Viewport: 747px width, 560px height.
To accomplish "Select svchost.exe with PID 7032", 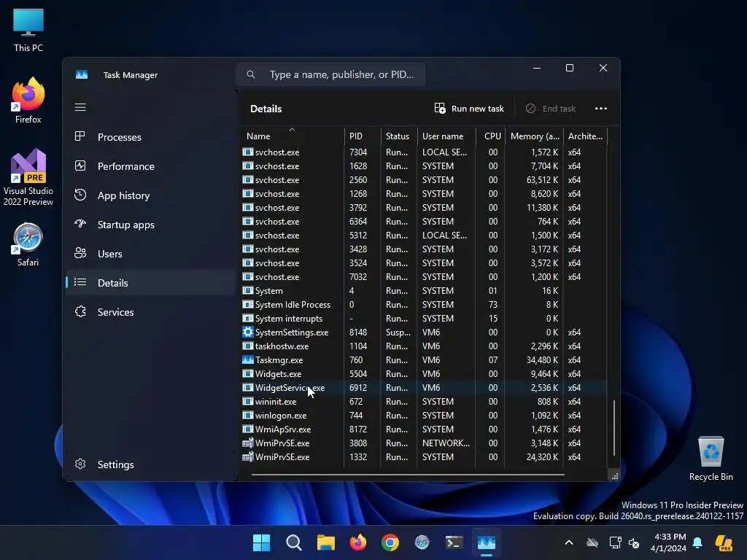I will (424, 276).
